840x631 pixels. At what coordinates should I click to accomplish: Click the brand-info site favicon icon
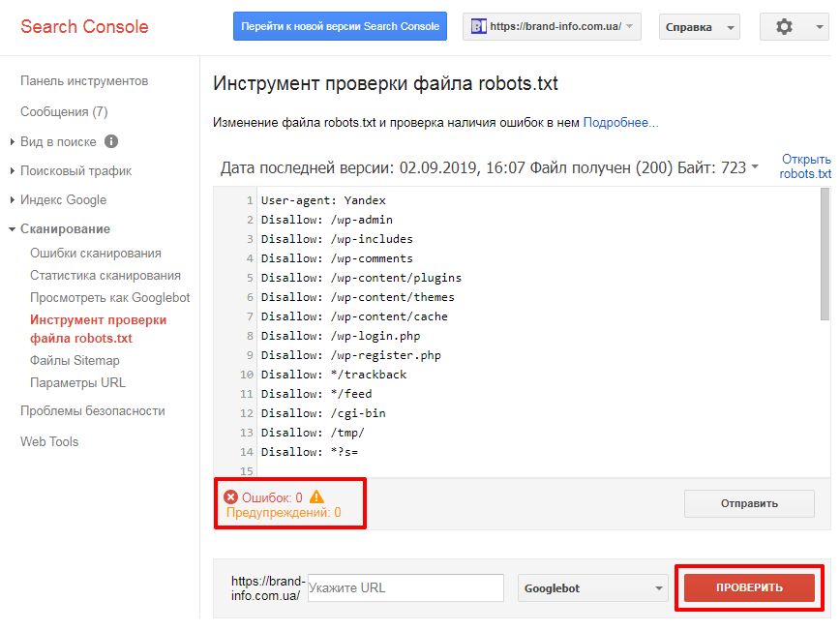click(x=478, y=26)
